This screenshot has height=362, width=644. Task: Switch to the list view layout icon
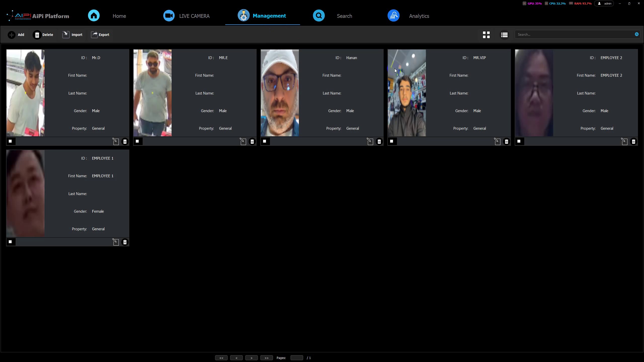504,35
